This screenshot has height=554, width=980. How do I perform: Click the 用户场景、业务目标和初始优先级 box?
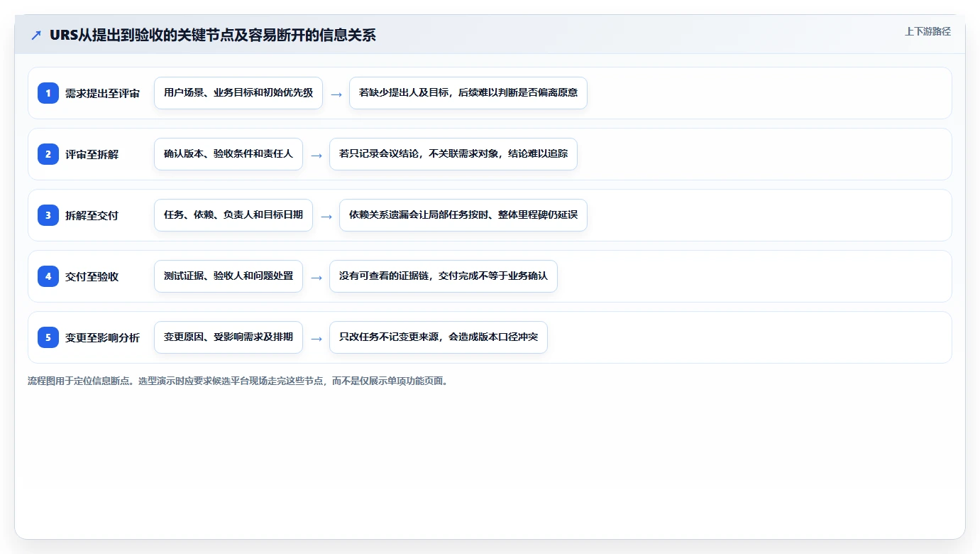(238, 93)
